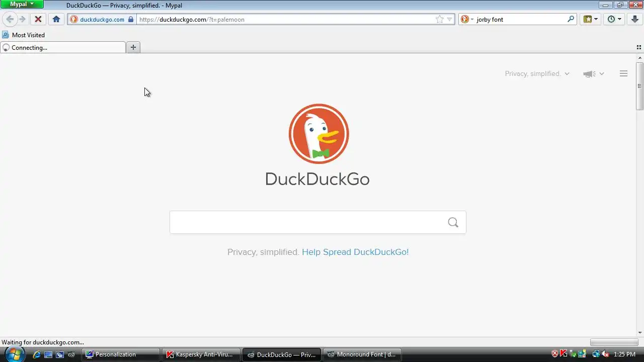Image resolution: width=644 pixels, height=362 pixels.
Task: Open Kaspersky tray icon
Action: coord(563,354)
